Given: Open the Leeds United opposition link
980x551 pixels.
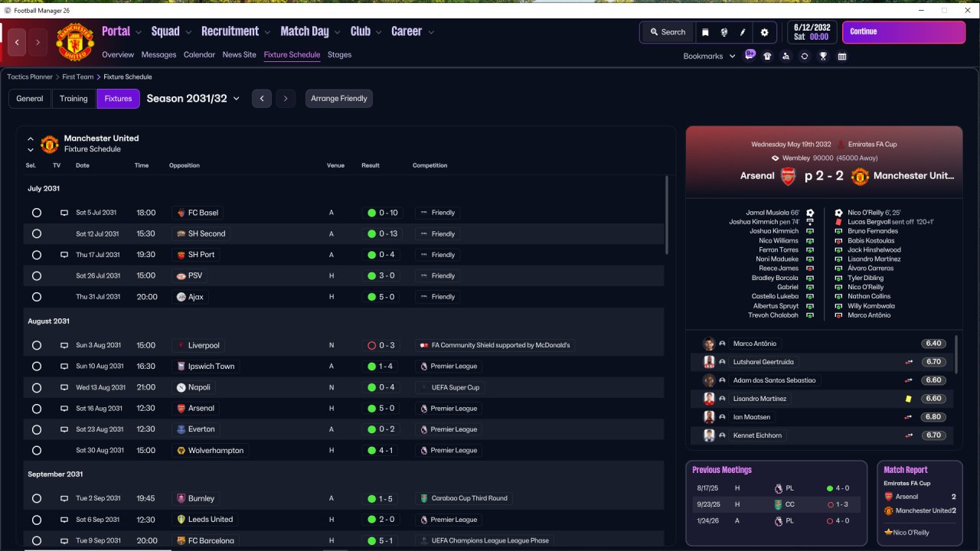Looking at the screenshot, I should (x=204, y=520).
